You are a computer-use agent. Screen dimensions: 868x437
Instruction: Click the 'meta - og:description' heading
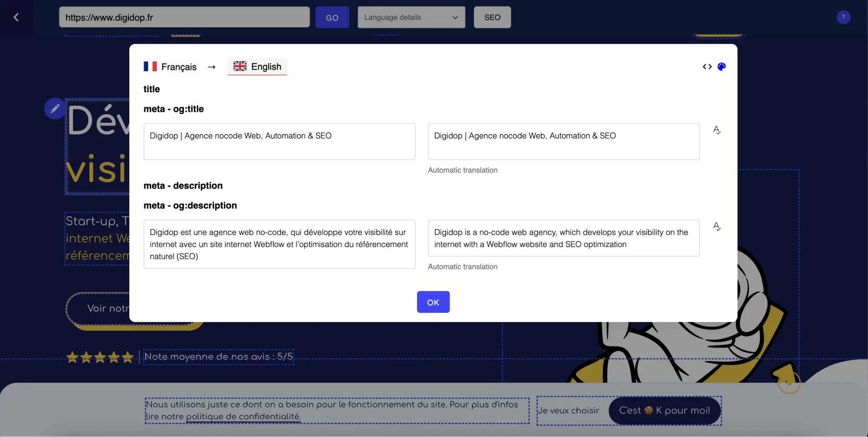pyautogui.click(x=190, y=205)
